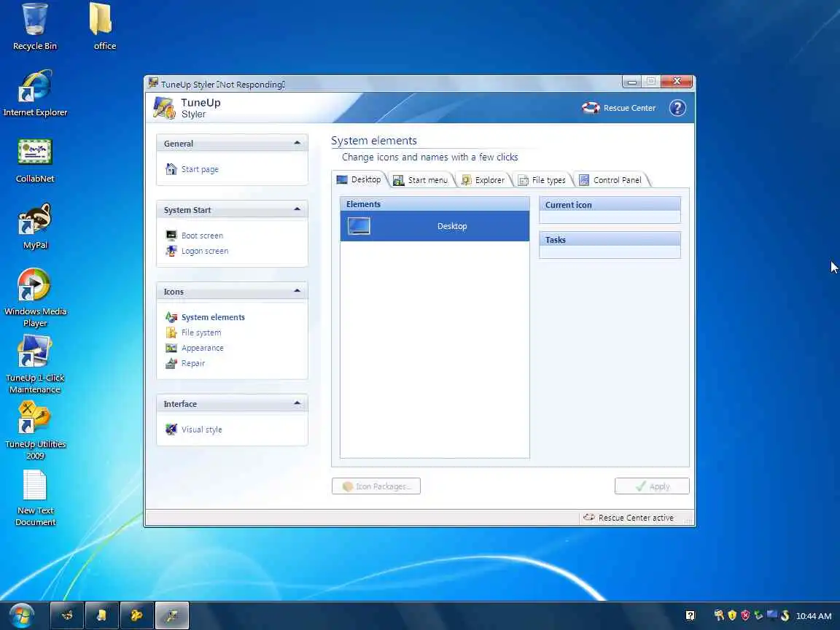Click the File system folder icon
Image resolution: width=840 pixels, height=630 pixels.
tap(171, 332)
